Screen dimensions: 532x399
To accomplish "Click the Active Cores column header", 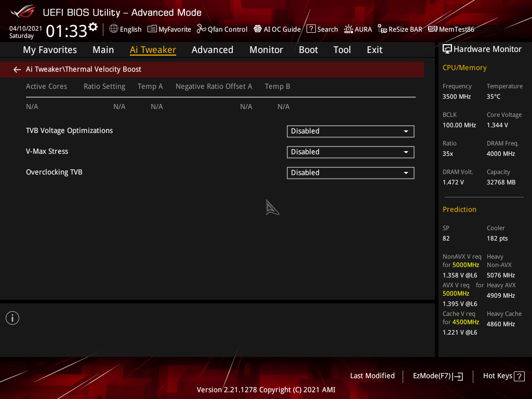I will [46, 87].
